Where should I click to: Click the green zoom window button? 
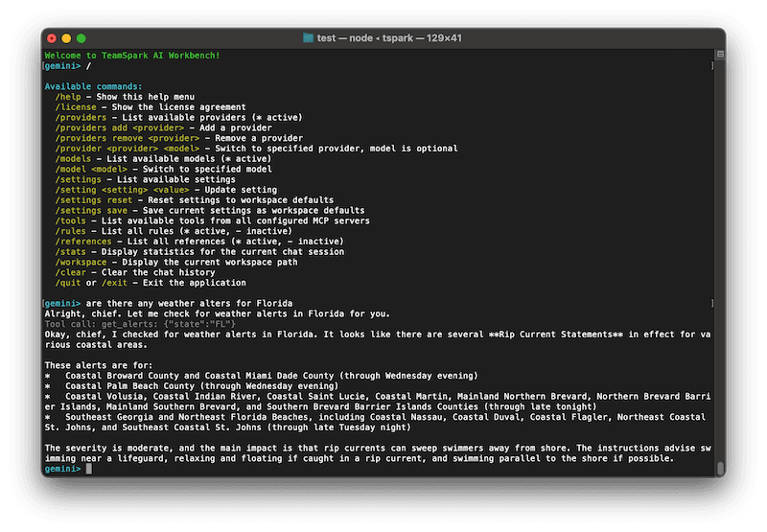tap(81, 38)
